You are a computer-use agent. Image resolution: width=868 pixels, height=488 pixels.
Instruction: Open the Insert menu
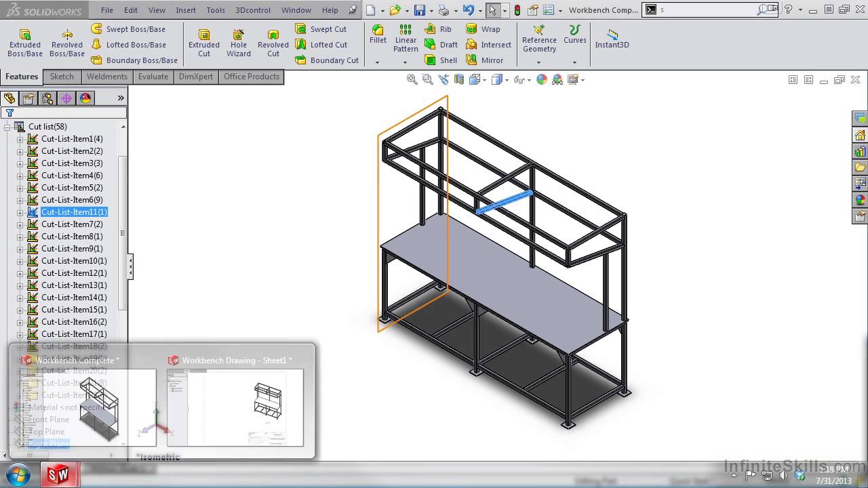coord(186,10)
